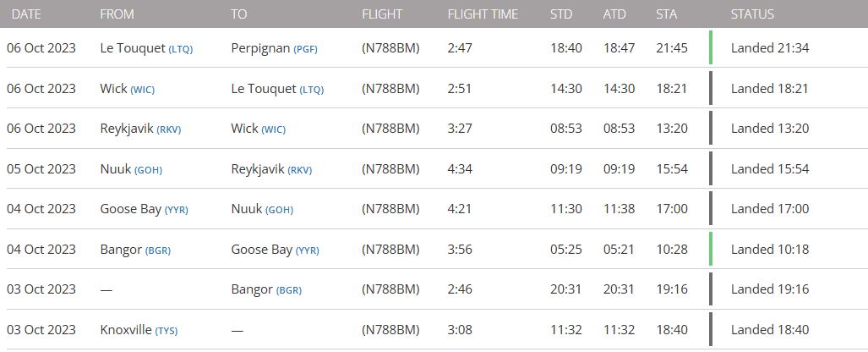
Task: Open the Perpignan (PGF) destination link
Action: 274,48
